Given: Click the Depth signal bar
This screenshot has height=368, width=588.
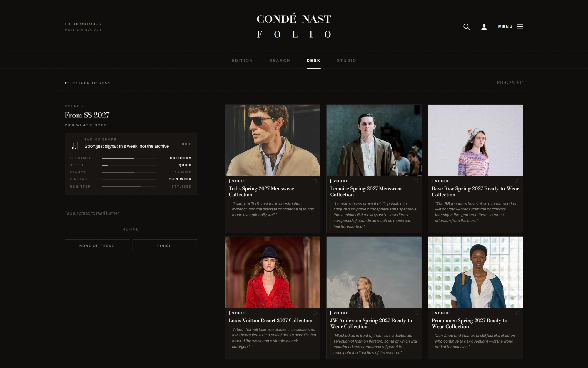Looking at the screenshot, I should tap(129, 165).
